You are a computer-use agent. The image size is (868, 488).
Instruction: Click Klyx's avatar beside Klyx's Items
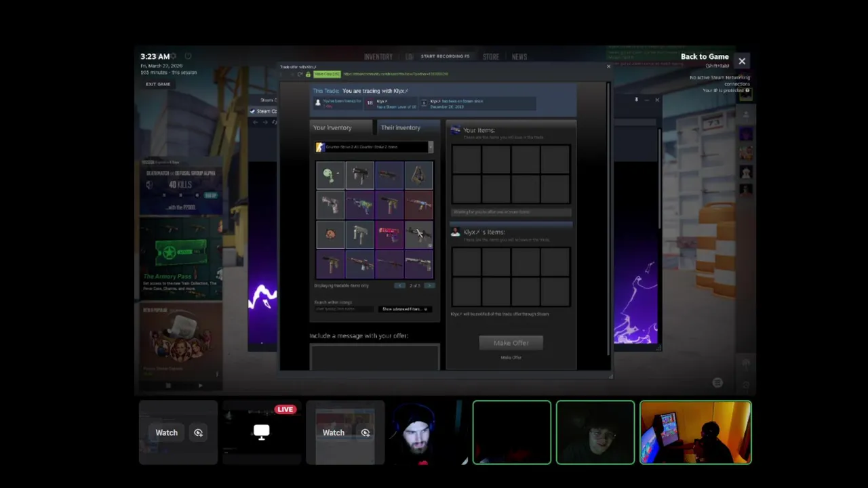(456, 232)
